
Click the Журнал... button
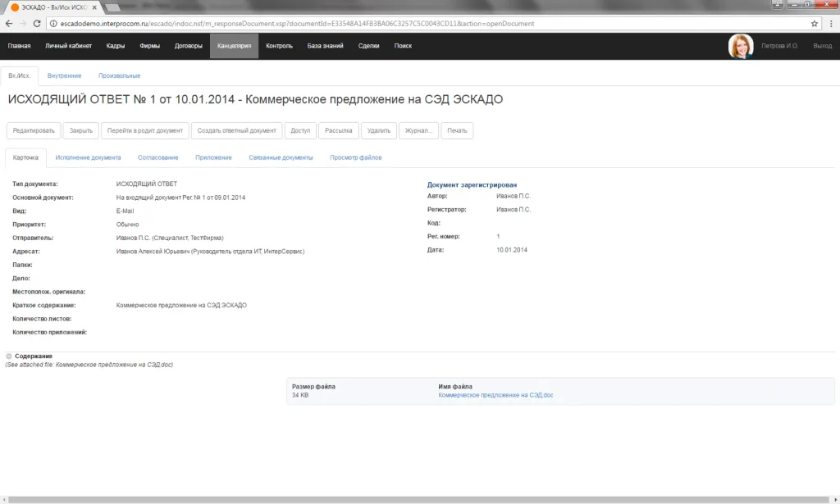(419, 130)
